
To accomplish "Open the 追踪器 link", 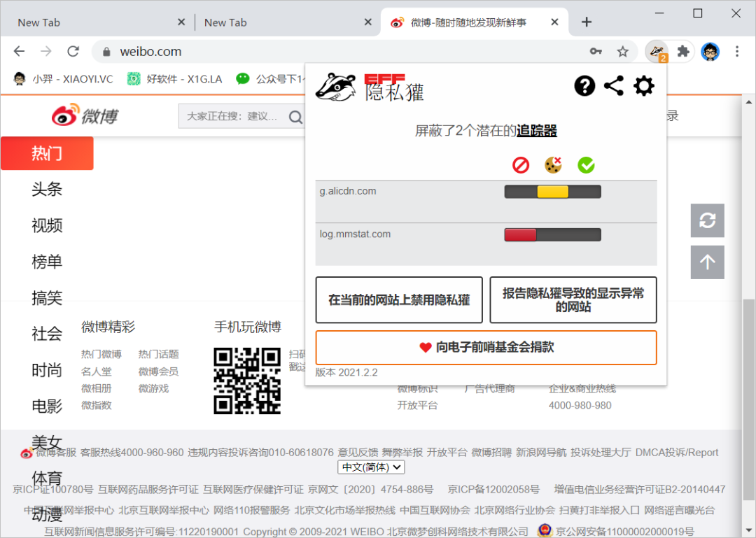I will [537, 131].
